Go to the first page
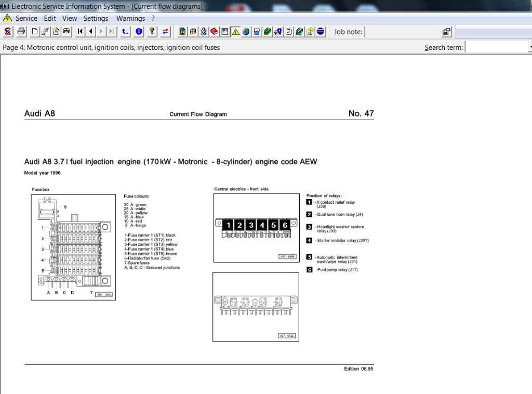 (80, 32)
